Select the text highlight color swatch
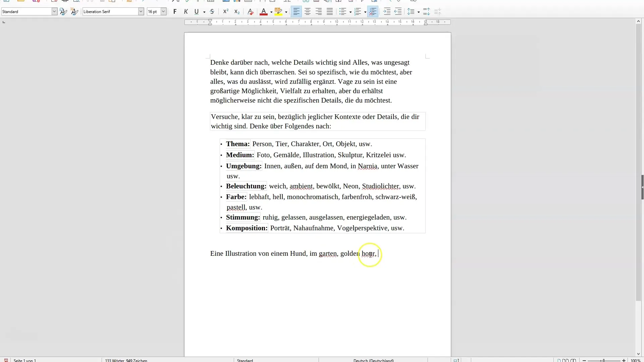The height and width of the screenshot is (362, 644). 278,14
